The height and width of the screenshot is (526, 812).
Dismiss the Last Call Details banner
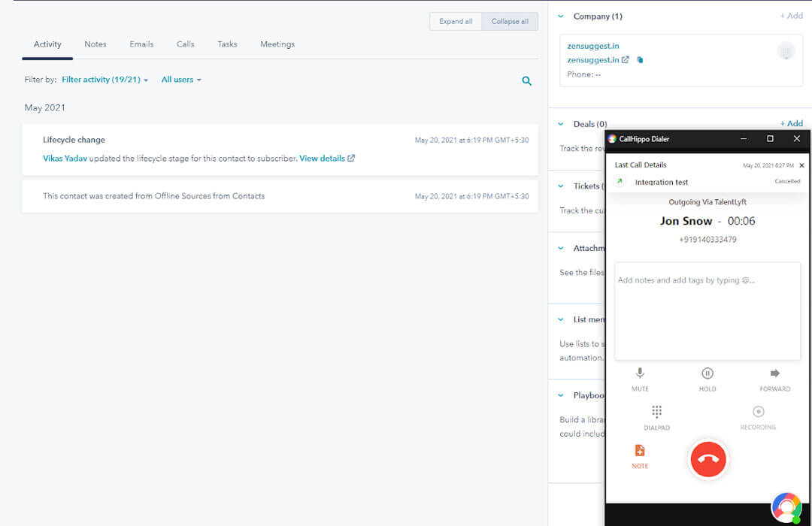[x=801, y=165]
